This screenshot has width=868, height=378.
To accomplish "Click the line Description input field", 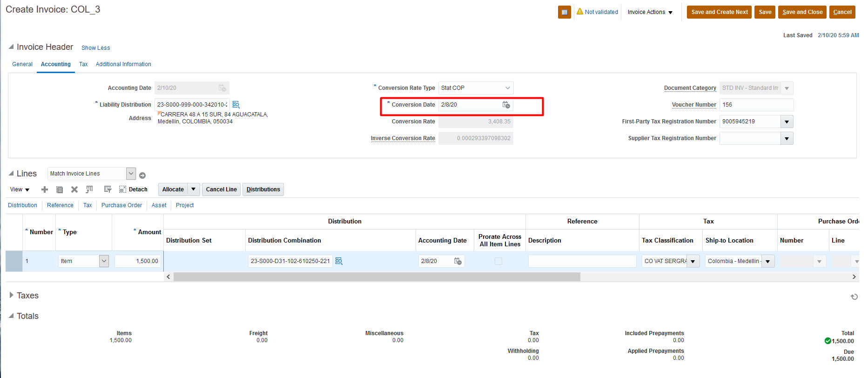I will click(582, 261).
